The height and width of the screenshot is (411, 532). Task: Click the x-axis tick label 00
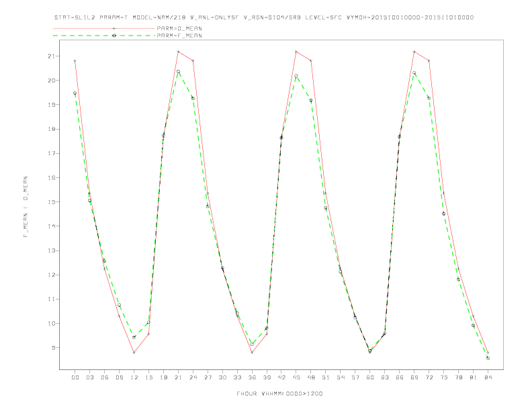(75, 377)
